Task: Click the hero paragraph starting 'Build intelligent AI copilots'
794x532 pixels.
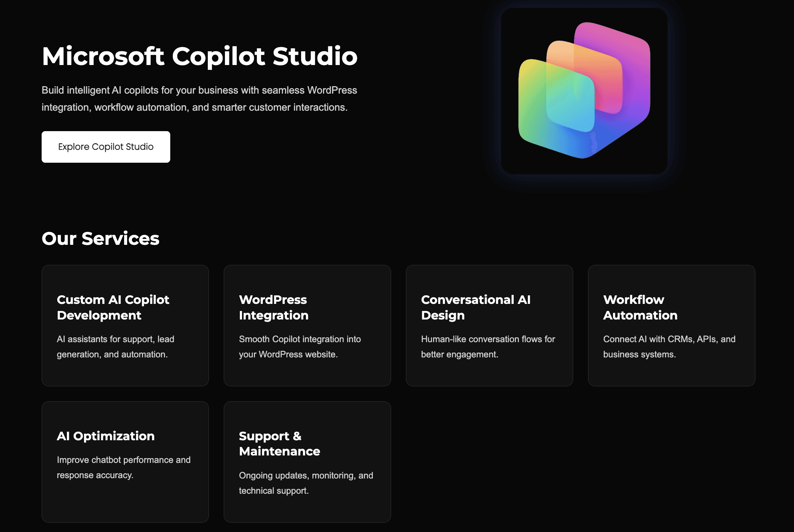Action: 199,99
